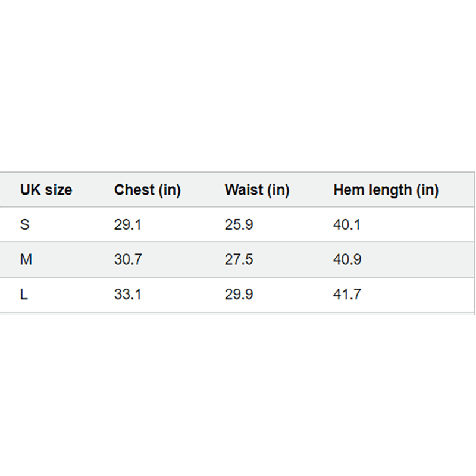
Task: Click the gray header row's blank right end
Action: click(458, 190)
